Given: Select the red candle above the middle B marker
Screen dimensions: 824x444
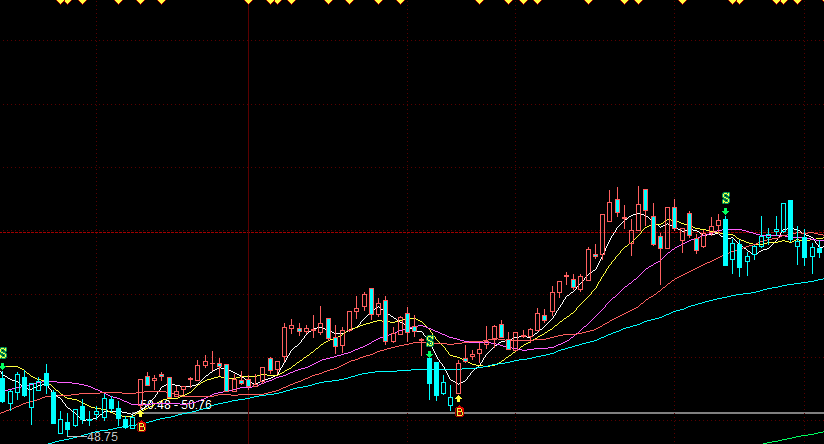Looking at the screenshot, I should tap(459, 376).
